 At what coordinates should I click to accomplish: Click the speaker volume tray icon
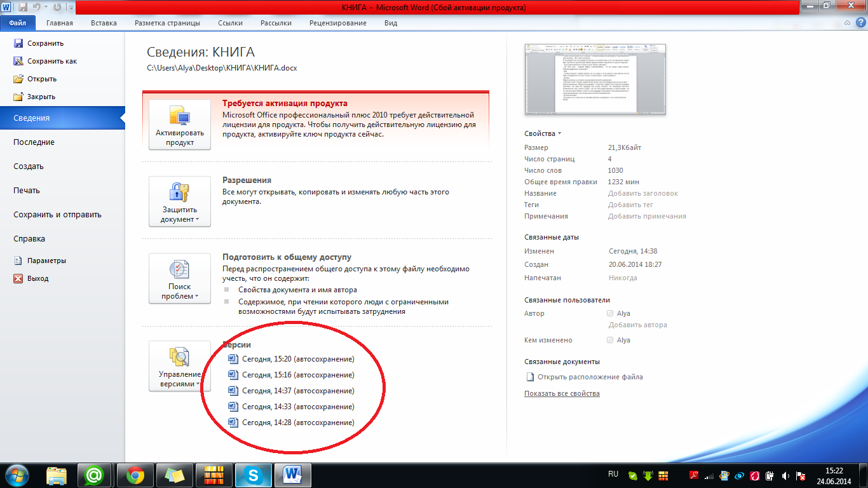[x=786, y=475]
